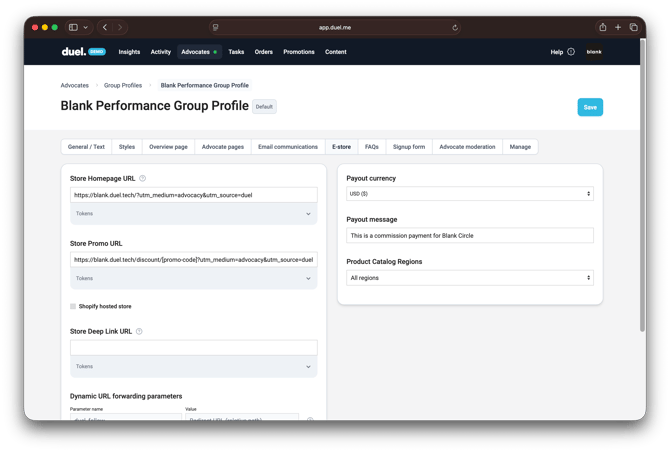Open the Promotions menu item
This screenshot has height=452, width=670.
[x=298, y=52]
